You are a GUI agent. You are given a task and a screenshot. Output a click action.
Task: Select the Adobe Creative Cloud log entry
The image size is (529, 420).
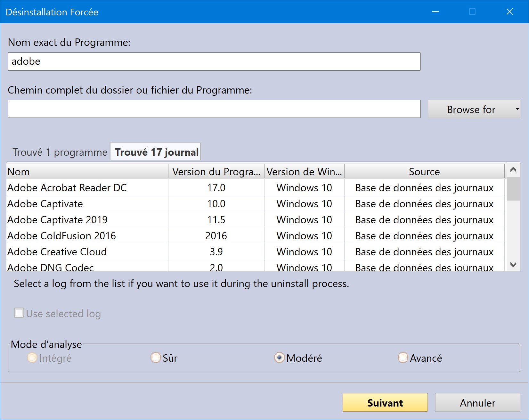click(x=256, y=251)
